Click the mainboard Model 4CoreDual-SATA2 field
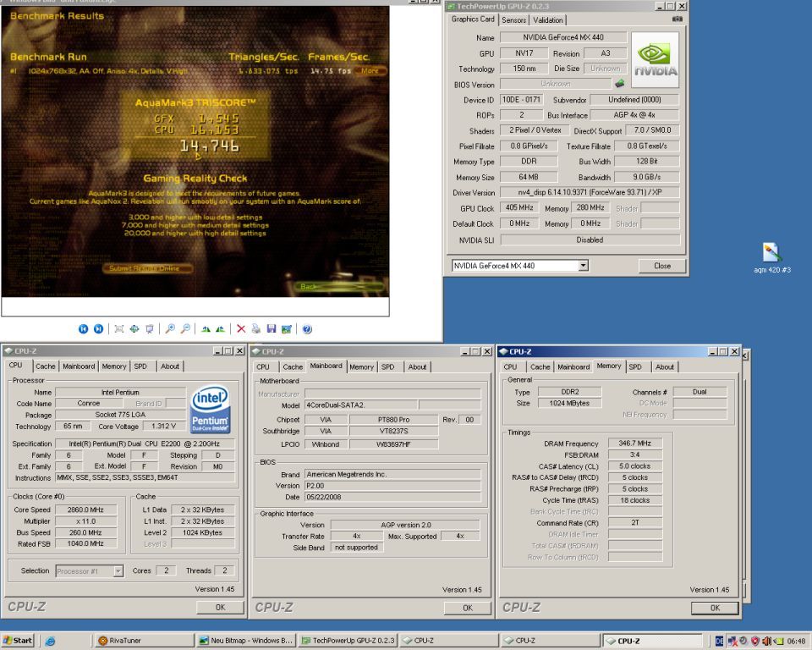Screen dimensions: 812x650 (x=361, y=405)
